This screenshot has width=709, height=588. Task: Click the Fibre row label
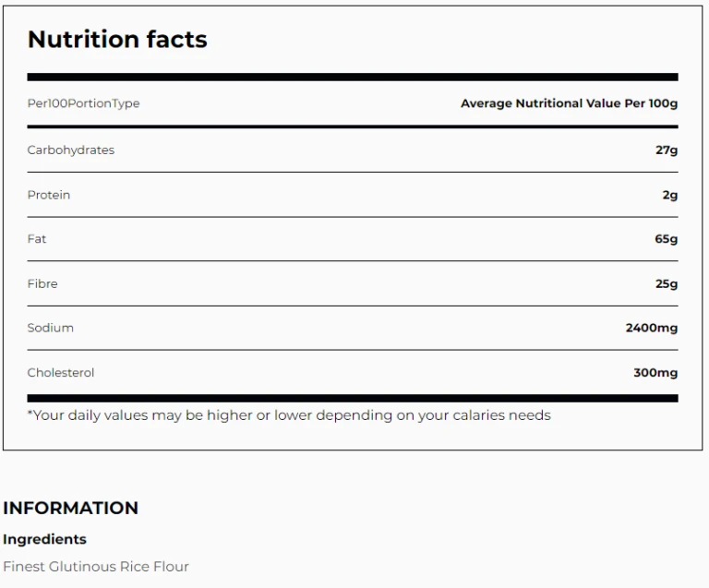pos(42,283)
